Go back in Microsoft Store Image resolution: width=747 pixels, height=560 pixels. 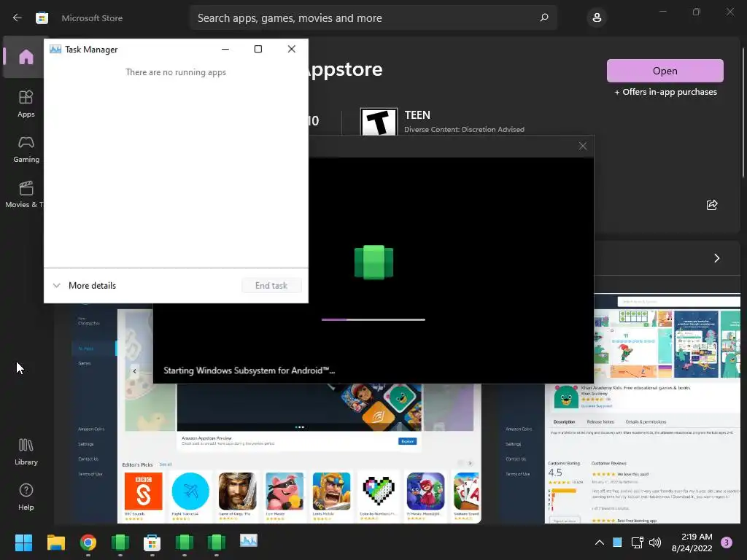tap(18, 18)
